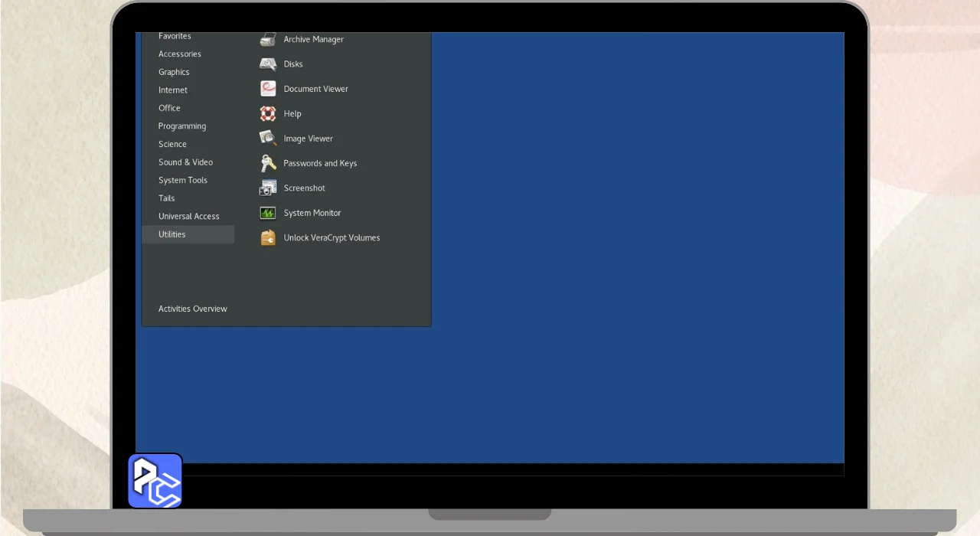Screen dimensions: 980x536
Task: Select the Accessories category
Action: coord(180,54)
